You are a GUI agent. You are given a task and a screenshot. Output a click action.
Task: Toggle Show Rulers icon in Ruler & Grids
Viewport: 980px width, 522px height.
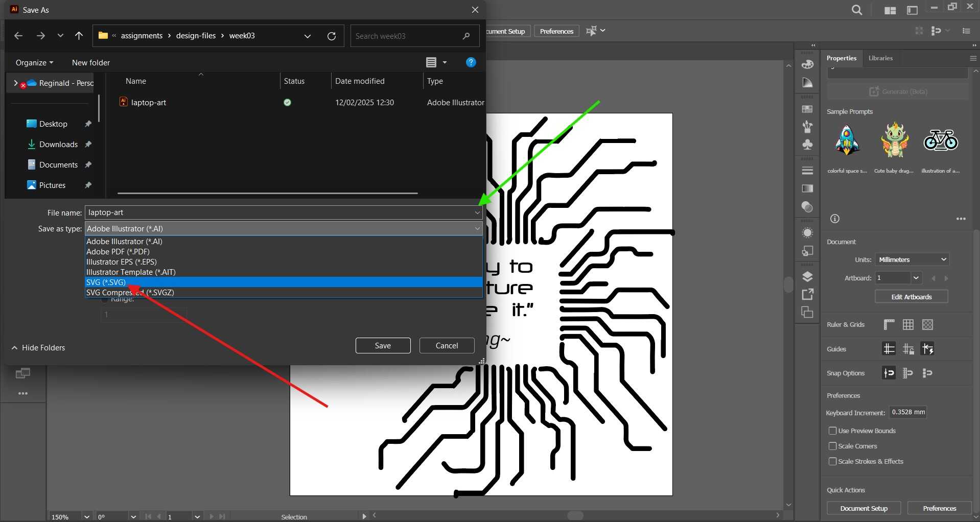click(889, 324)
